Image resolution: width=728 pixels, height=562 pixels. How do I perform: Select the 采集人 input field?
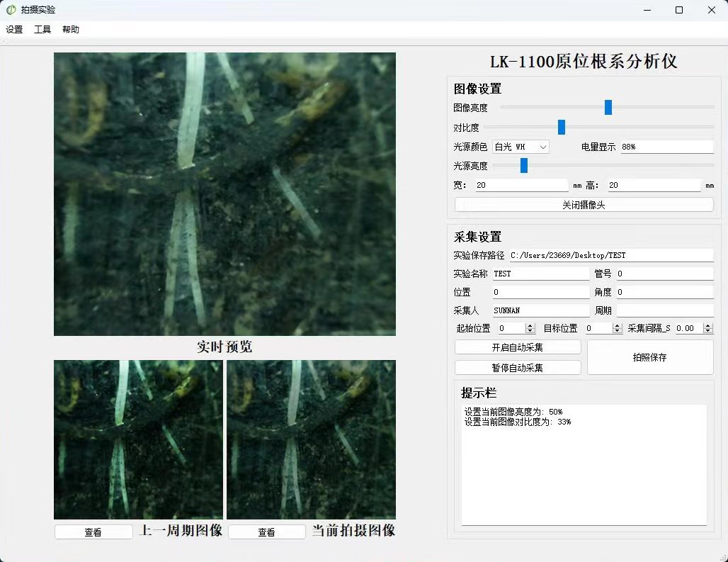click(540, 310)
